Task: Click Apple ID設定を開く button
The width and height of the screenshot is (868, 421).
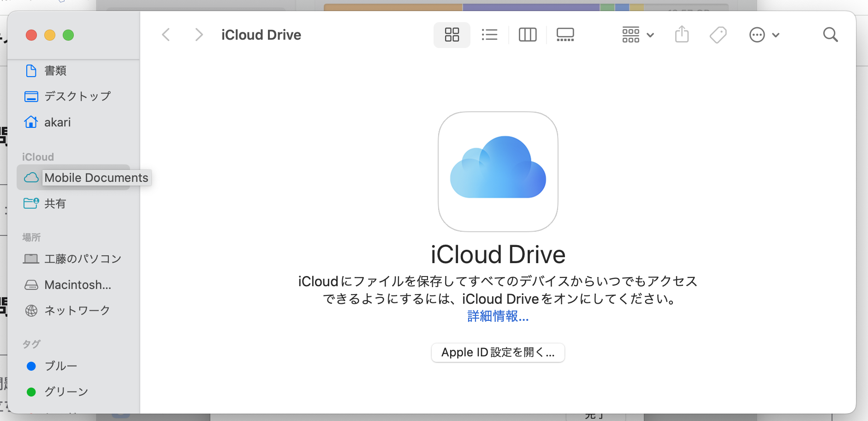Action: coord(498,353)
